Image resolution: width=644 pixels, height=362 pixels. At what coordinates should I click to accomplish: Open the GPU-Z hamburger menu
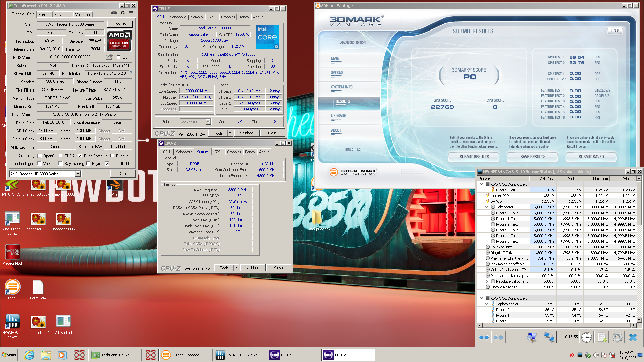click(131, 13)
